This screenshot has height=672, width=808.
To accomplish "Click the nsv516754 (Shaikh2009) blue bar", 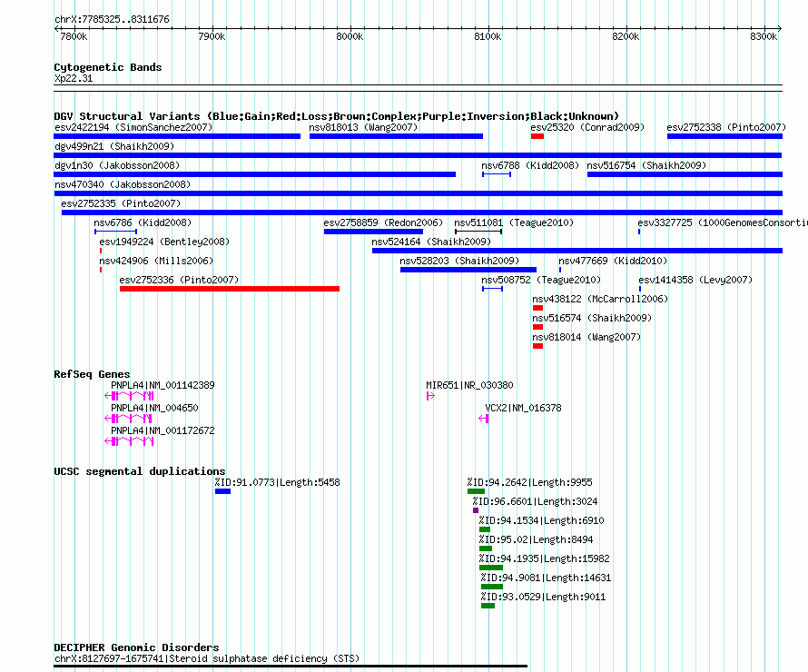I will click(x=685, y=174).
